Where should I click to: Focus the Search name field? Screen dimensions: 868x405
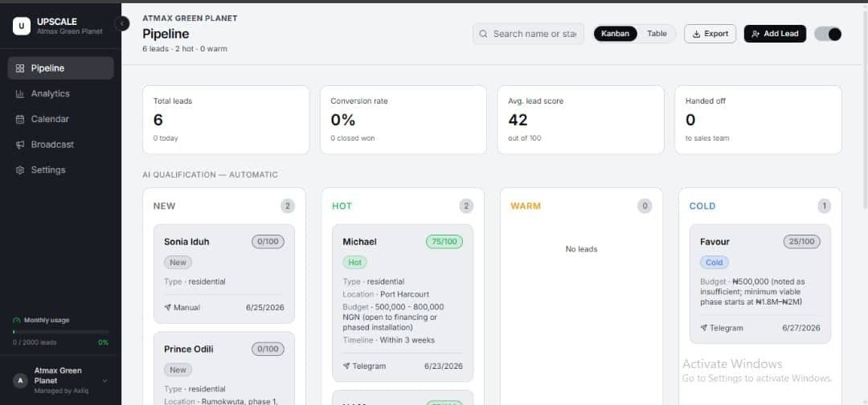click(x=528, y=34)
